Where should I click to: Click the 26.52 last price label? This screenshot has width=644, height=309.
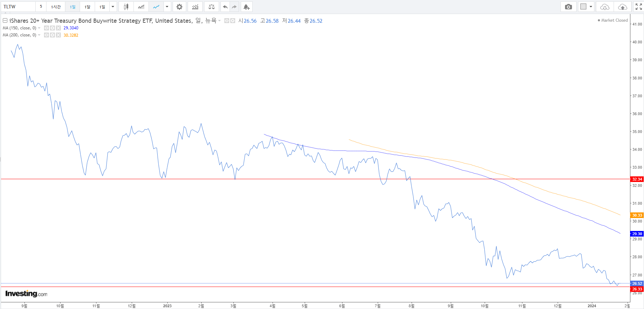pyautogui.click(x=637, y=283)
